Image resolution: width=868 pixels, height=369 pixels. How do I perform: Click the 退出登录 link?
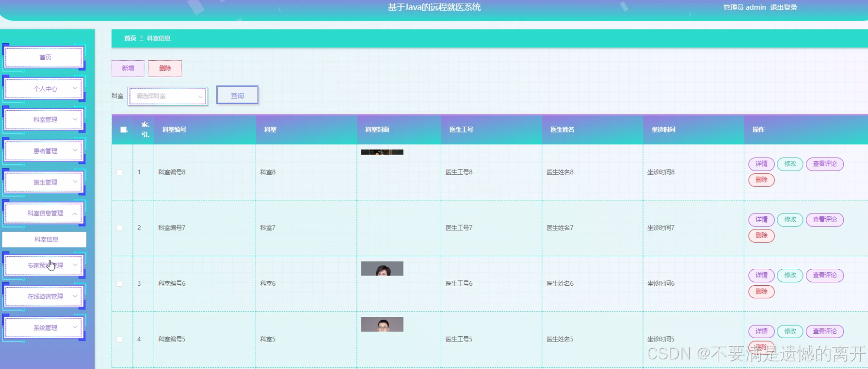point(783,7)
